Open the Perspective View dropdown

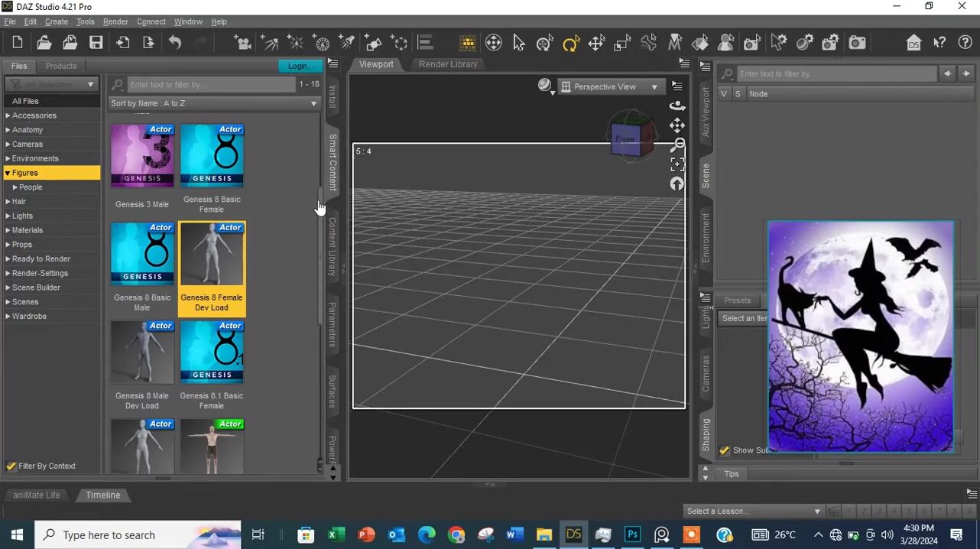(610, 87)
